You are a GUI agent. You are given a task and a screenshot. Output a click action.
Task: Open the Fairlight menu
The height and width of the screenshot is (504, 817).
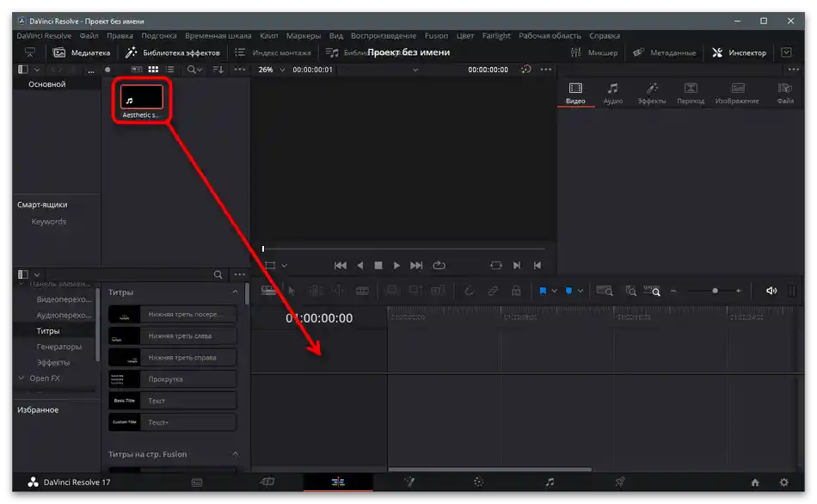496,36
